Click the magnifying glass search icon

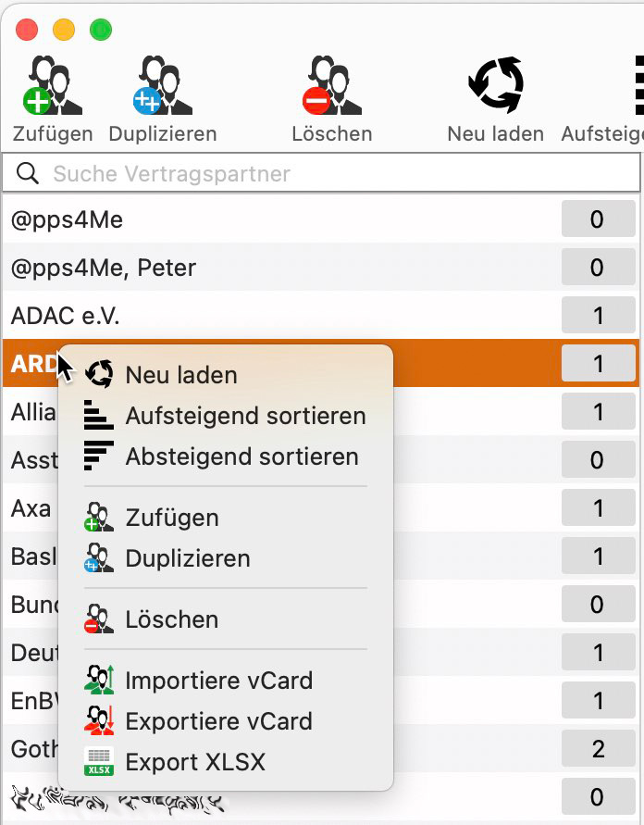tap(28, 173)
